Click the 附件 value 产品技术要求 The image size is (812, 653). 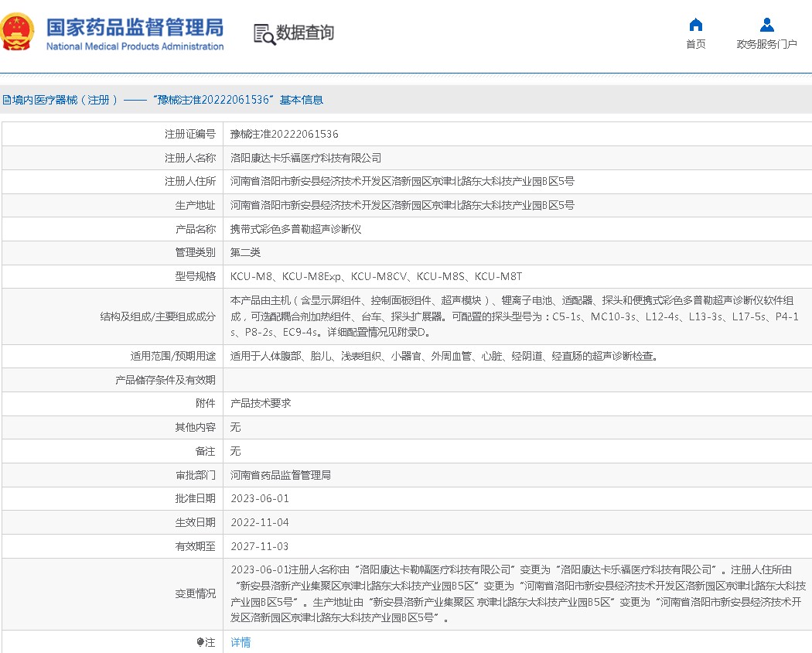coord(261,403)
